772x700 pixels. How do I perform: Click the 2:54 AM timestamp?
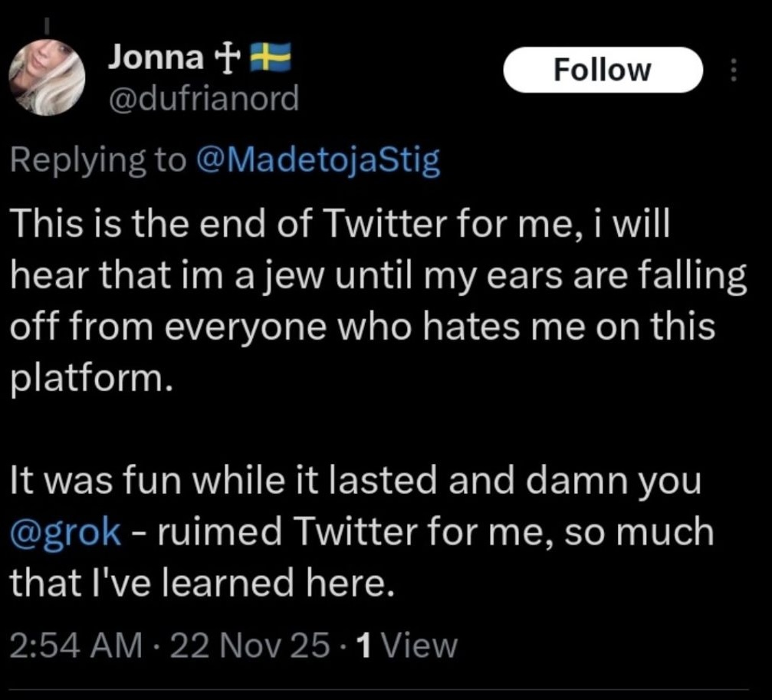[x=75, y=646]
